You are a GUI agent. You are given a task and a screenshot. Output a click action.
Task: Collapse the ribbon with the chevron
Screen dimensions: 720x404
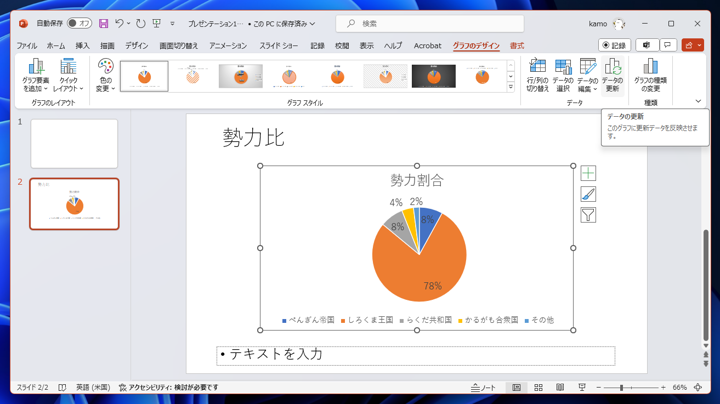pos(698,101)
